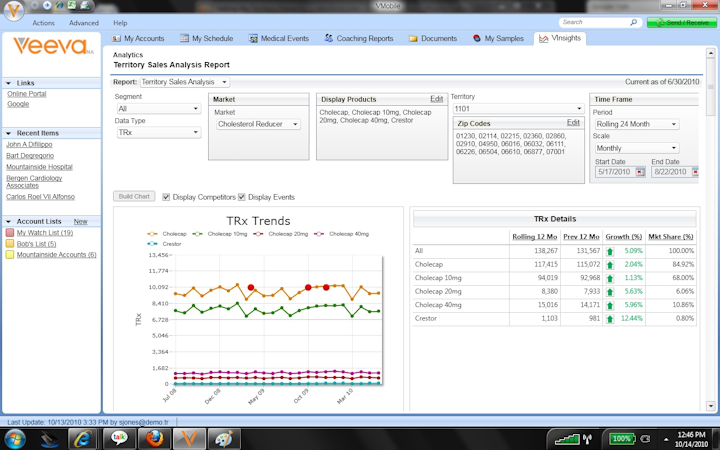
Task: Click the vertical scrollbar down arrow
Action: [x=710, y=406]
